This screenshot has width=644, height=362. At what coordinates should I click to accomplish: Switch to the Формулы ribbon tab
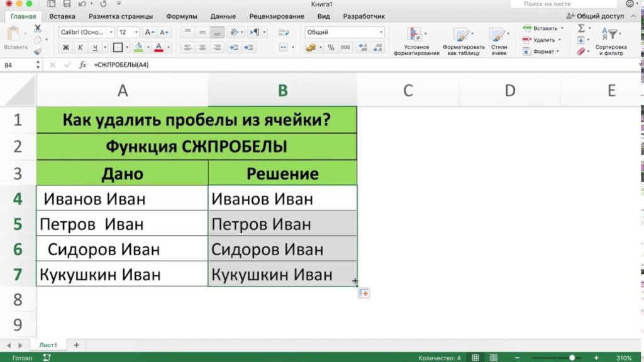[181, 16]
